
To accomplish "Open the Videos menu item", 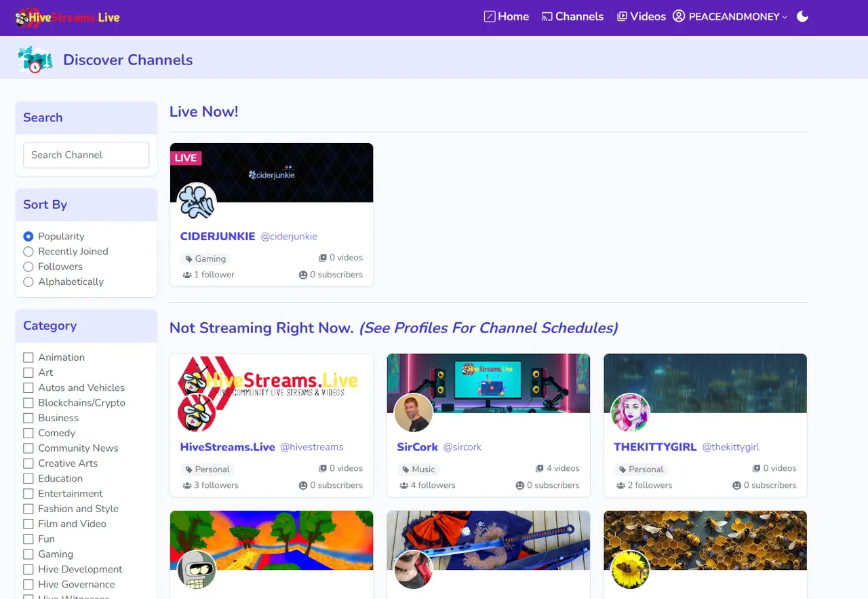I will 642,16.
